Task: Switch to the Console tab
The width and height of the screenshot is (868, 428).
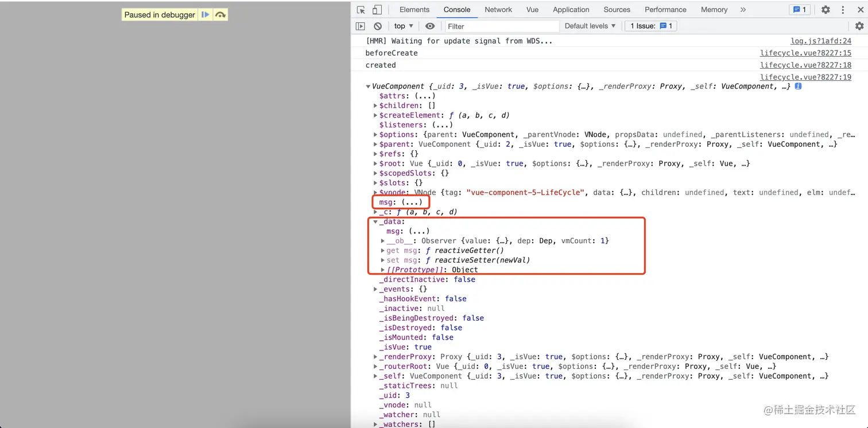Action: (x=457, y=10)
